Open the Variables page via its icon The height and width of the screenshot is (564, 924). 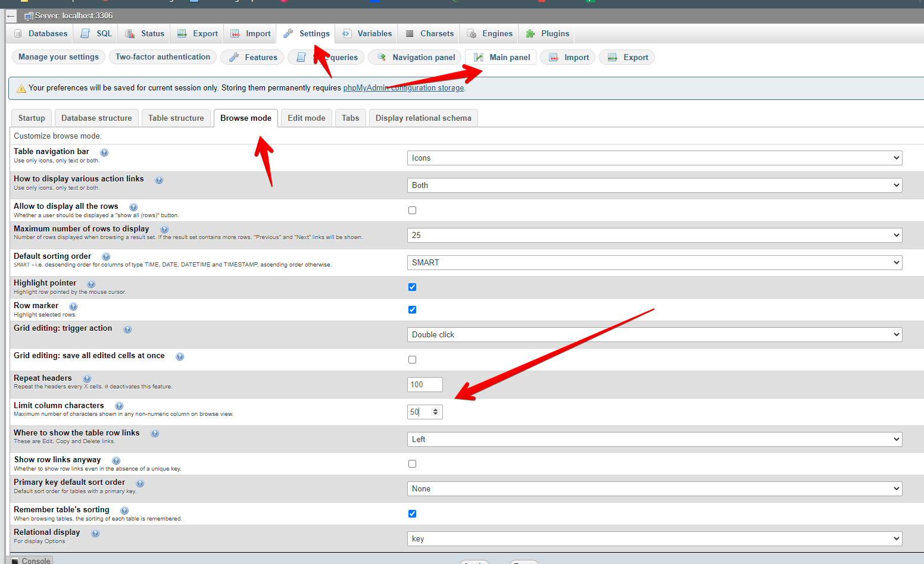pyautogui.click(x=347, y=33)
